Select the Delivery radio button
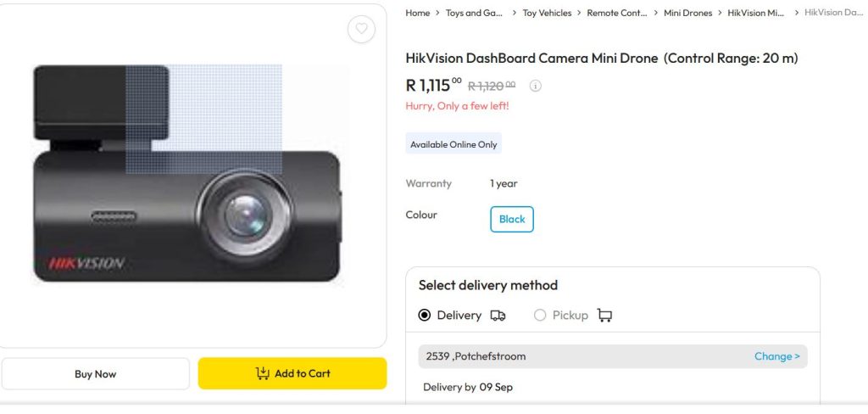This screenshot has height=414, width=868. 425,316
